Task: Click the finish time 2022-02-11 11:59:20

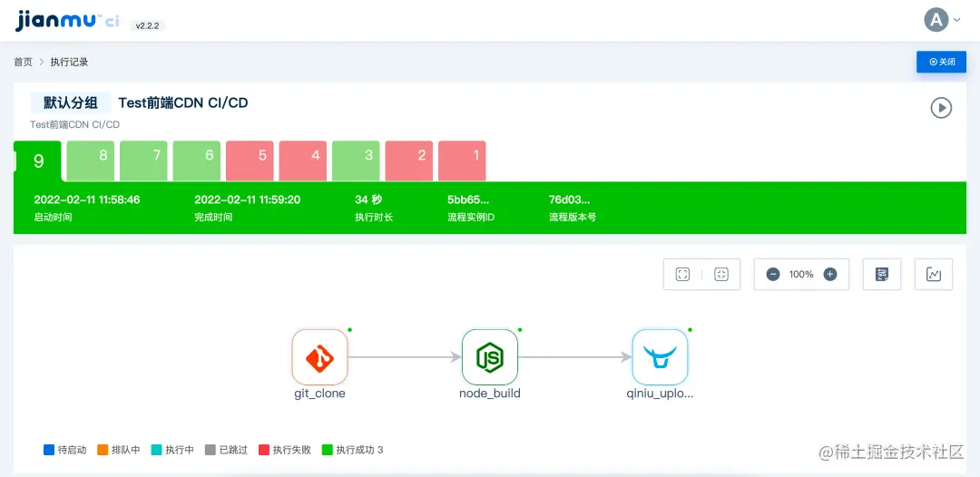Action: (248, 200)
